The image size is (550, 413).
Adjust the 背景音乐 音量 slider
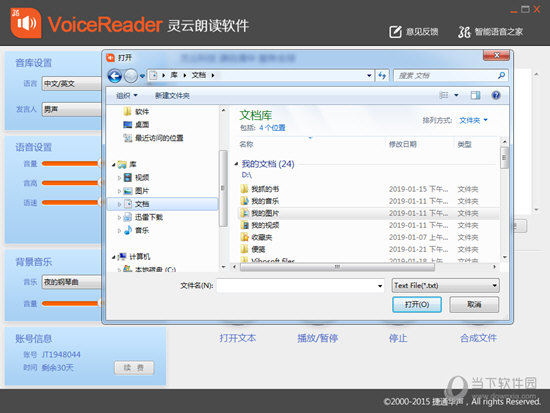pos(71,304)
